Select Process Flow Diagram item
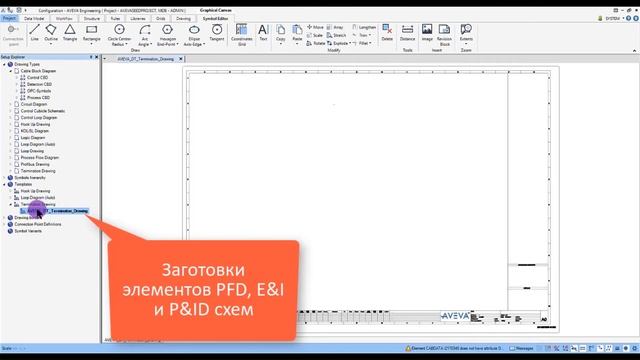Image resolution: width=640 pixels, height=360 pixels. tap(40, 158)
